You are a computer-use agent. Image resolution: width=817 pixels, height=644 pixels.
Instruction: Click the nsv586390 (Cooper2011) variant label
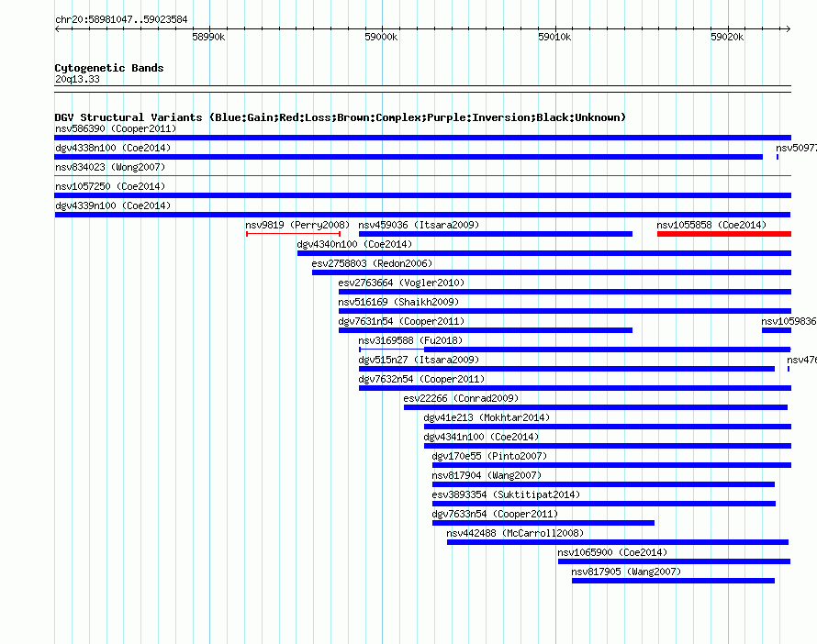coord(116,128)
